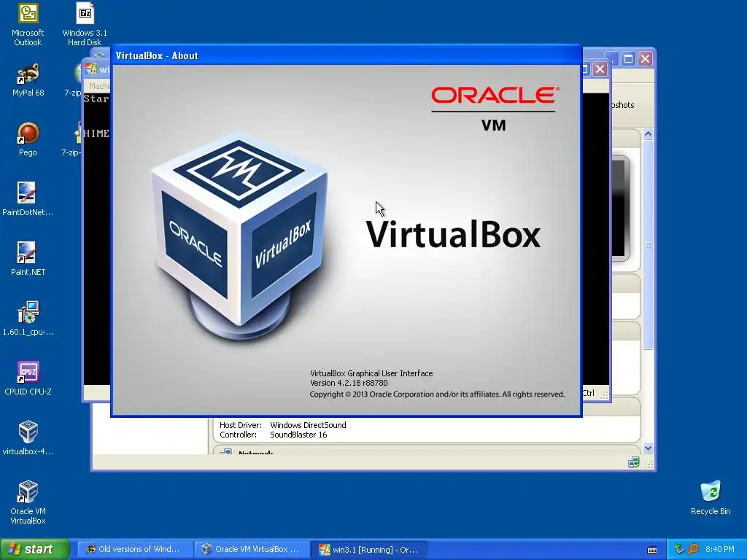This screenshot has width=747, height=560.
Task: Click the Start button
Action: click(x=35, y=549)
